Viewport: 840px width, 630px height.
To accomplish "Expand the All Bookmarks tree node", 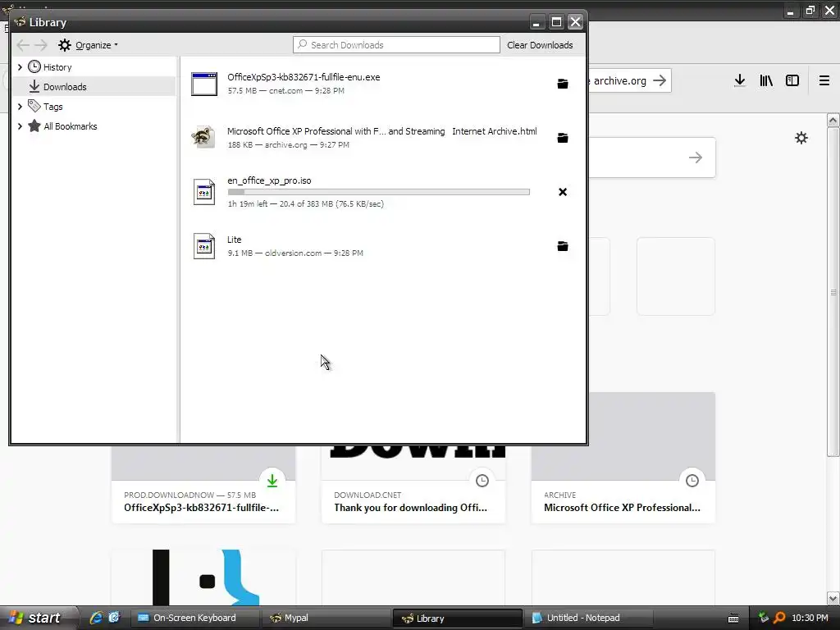I will click(20, 126).
